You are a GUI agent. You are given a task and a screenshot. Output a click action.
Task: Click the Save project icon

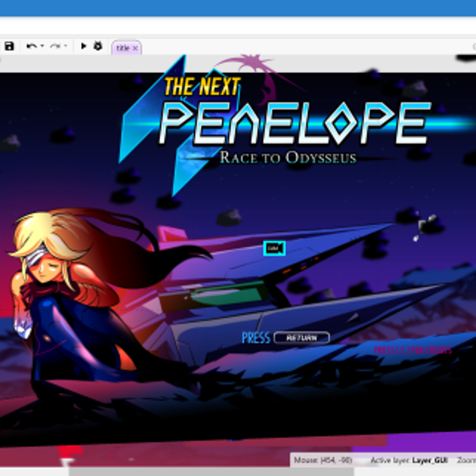coord(9,46)
